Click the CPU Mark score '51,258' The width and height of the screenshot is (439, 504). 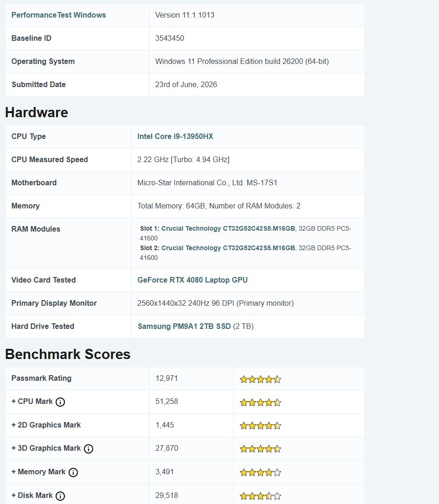[x=166, y=402]
